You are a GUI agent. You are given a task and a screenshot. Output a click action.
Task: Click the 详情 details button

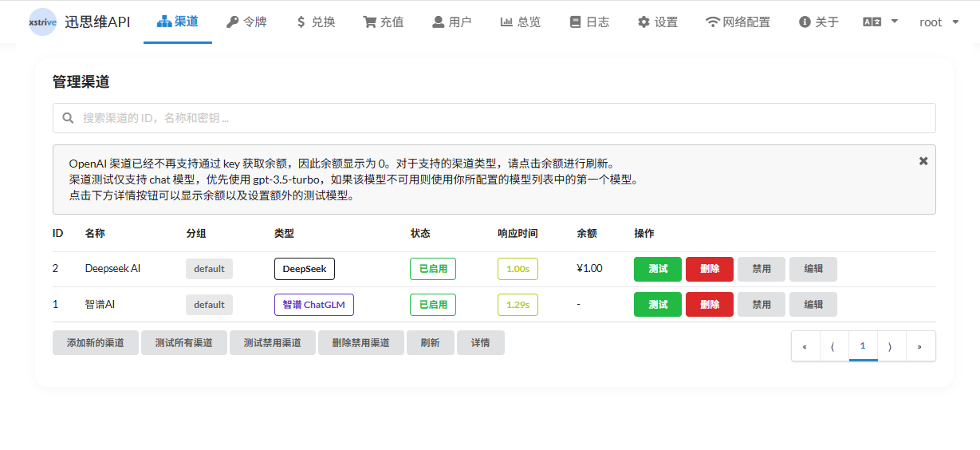click(x=481, y=343)
